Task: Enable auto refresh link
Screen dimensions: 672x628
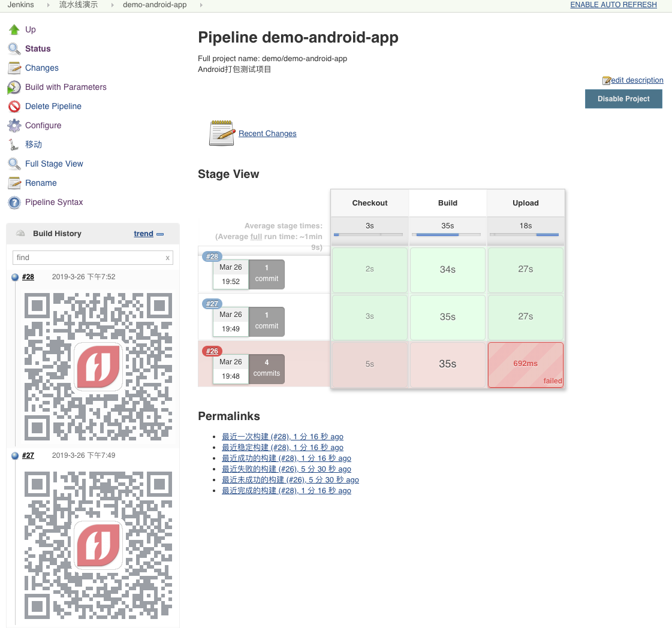Action: pos(613,5)
